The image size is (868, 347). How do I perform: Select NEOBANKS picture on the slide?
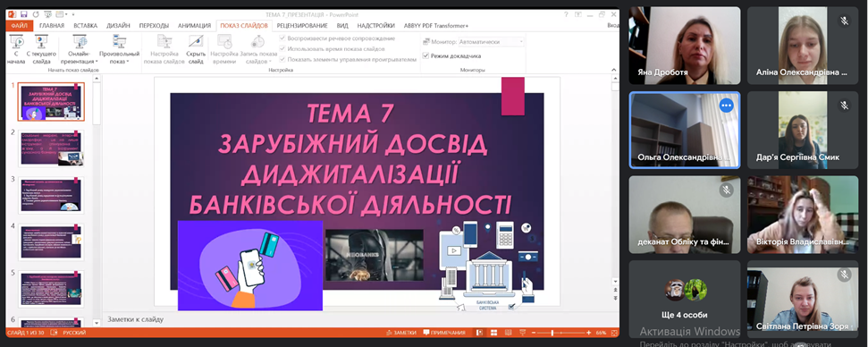(375, 255)
